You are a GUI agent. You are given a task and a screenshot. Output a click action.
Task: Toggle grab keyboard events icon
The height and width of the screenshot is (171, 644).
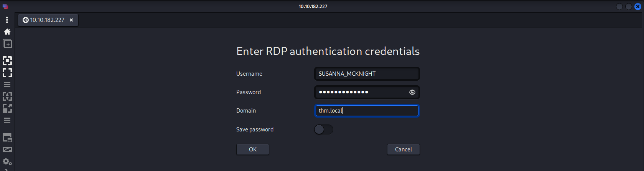point(7,149)
